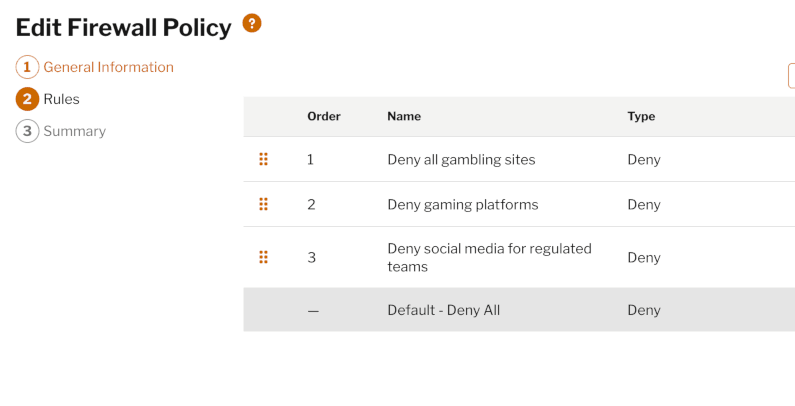Click the dash order cell of default rule

(313, 310)
